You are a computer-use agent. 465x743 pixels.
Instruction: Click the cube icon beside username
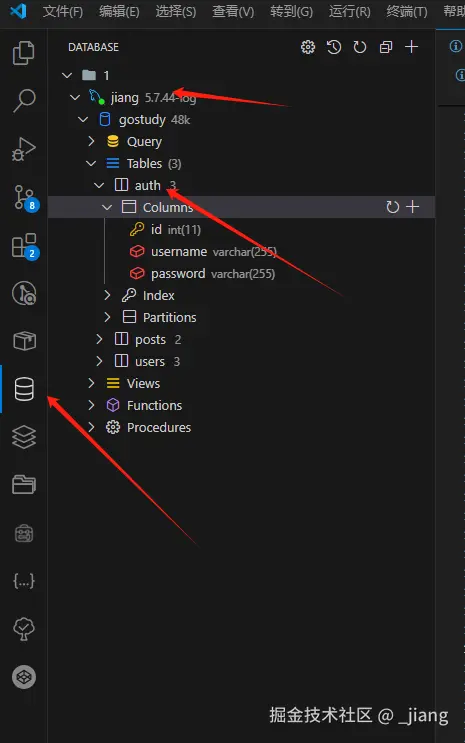[137, 251]
